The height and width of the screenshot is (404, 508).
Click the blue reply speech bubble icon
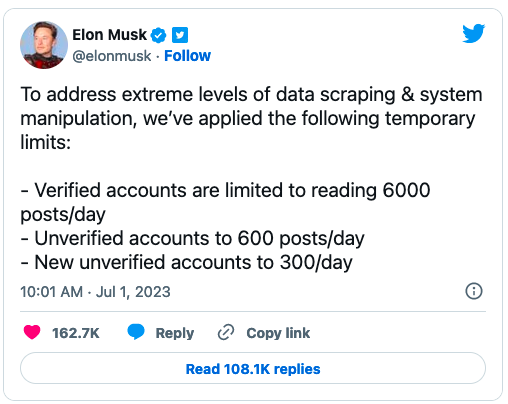[x=136, y=332]
